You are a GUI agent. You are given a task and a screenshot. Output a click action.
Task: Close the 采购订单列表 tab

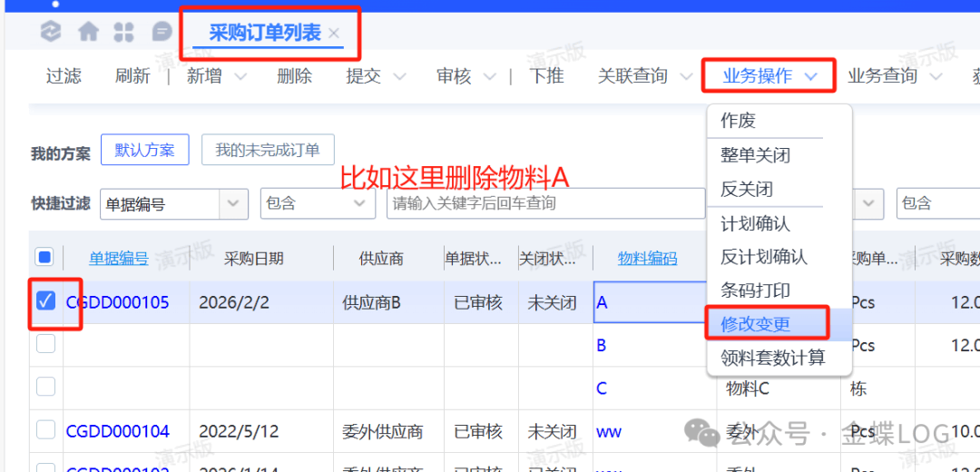point(335,34)
